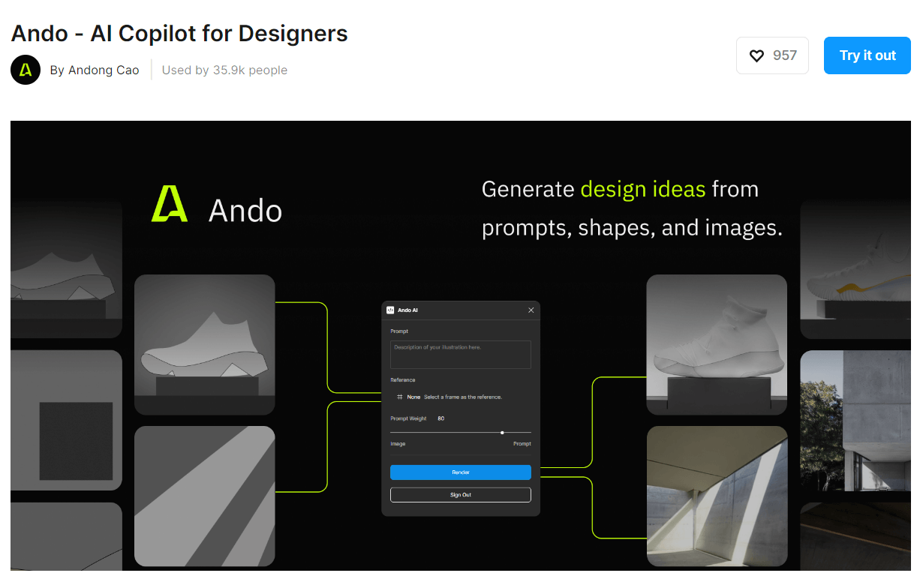
Task: Click the Andong Cao avatar icon
Action: (26, 70)
